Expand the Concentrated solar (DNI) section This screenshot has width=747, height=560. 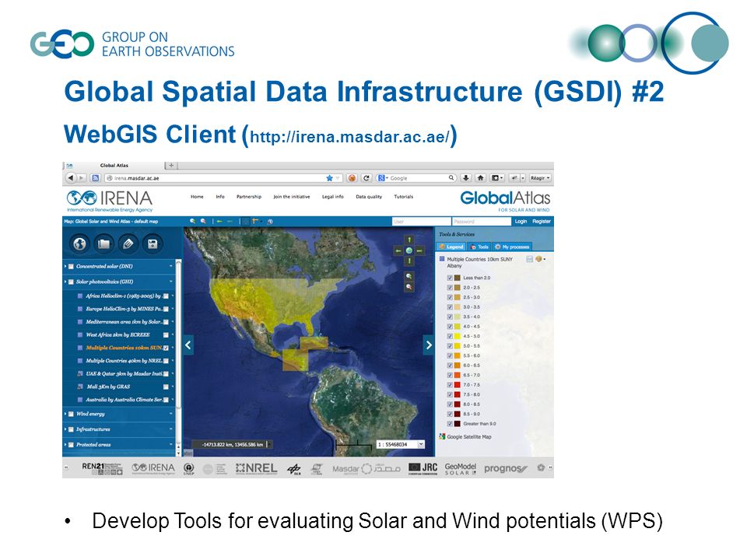click(x=65, y=267)
